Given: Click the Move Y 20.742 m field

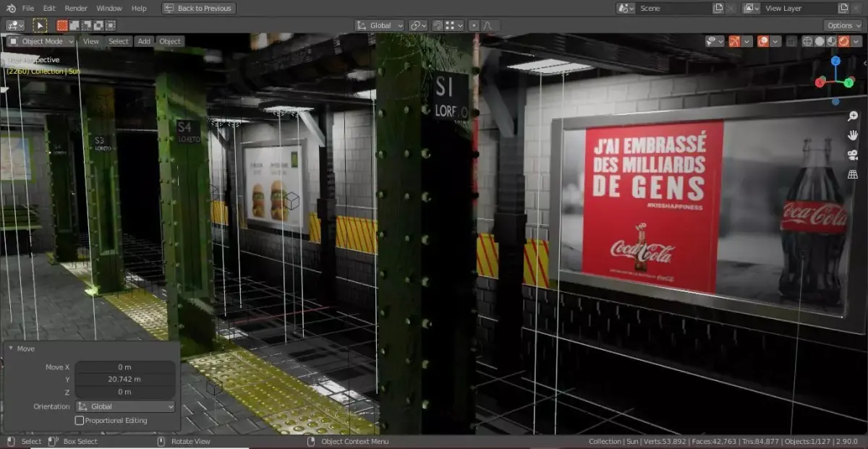Looking at the screenshot, I should pyautogui.click(x=125, y=379).
